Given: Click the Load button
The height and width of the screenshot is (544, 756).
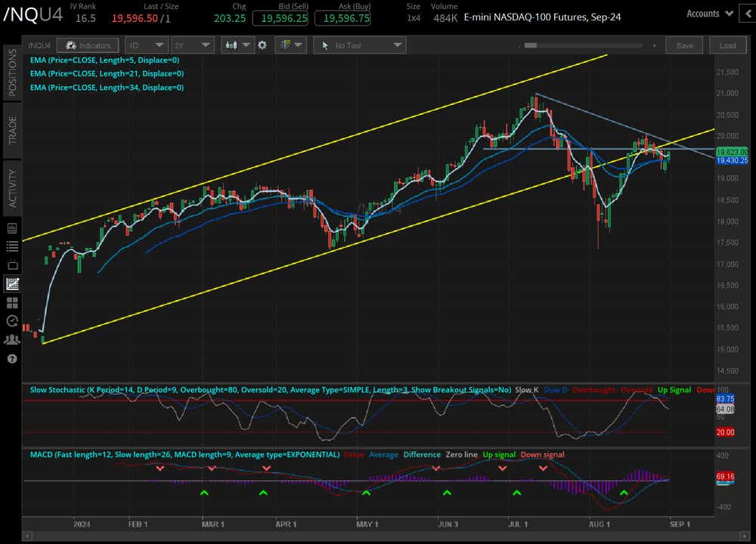Looking at the screenshot, I should (727, 45).
